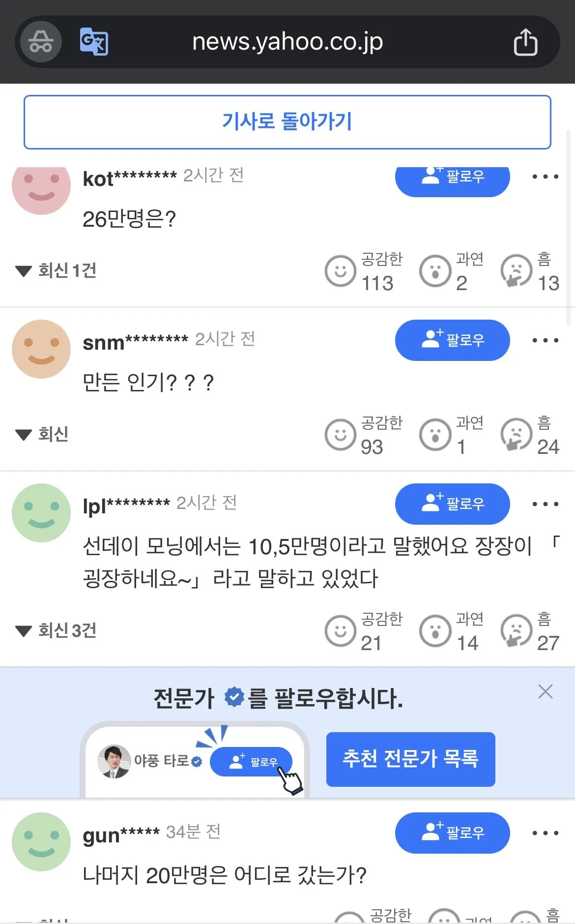
Task: Open more options for snm's comment
Action: [545, 340]
